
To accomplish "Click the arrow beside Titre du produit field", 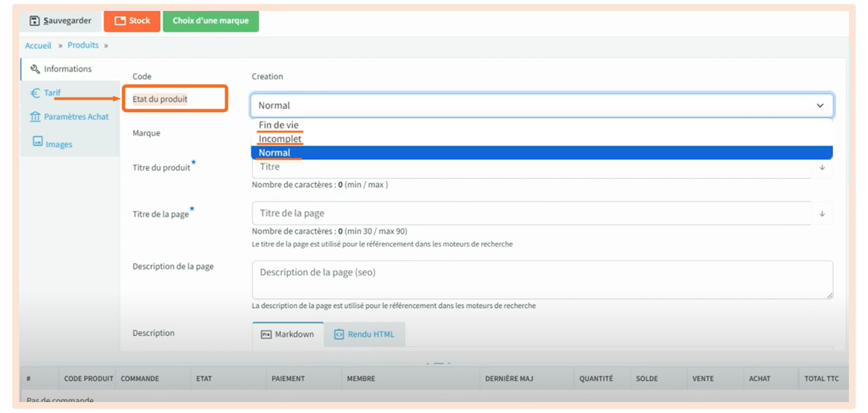I will coord(822,167).
